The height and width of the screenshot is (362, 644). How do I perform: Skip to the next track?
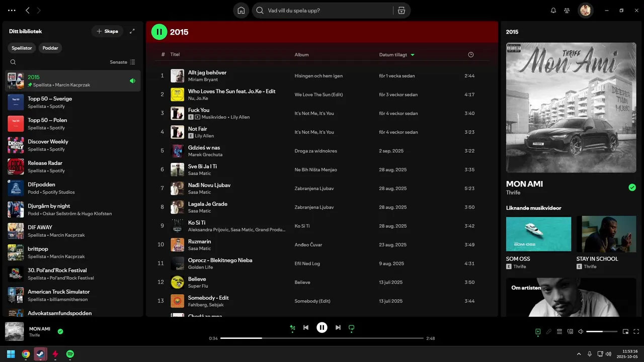338,327
